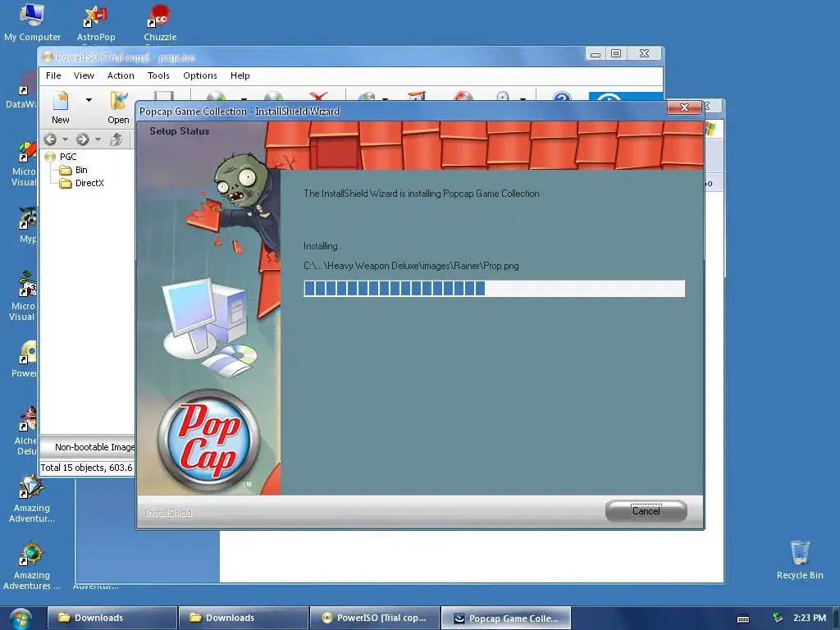The height and width of the screenshot is (630, 840).
Task: Select the PGC root node in tree
Action: [x=67, y=157]
